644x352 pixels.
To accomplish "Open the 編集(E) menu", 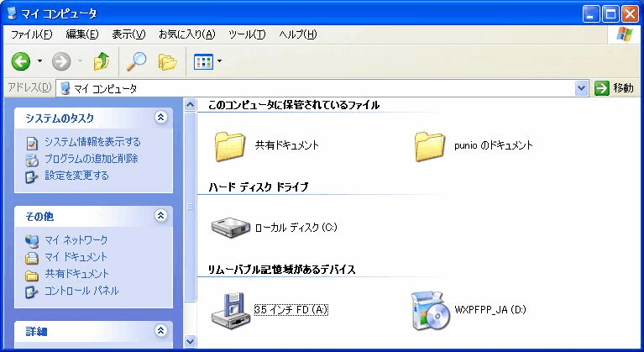I will [x=82, y=34].
